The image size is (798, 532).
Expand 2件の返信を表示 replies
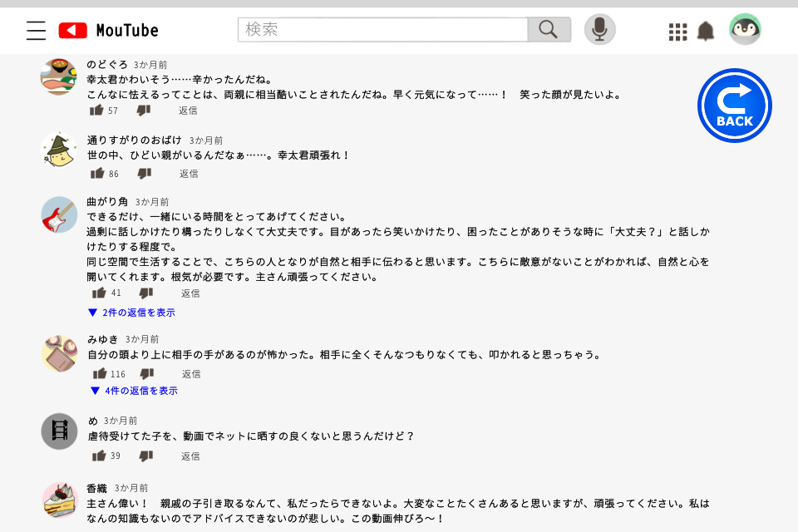[132, 313]
